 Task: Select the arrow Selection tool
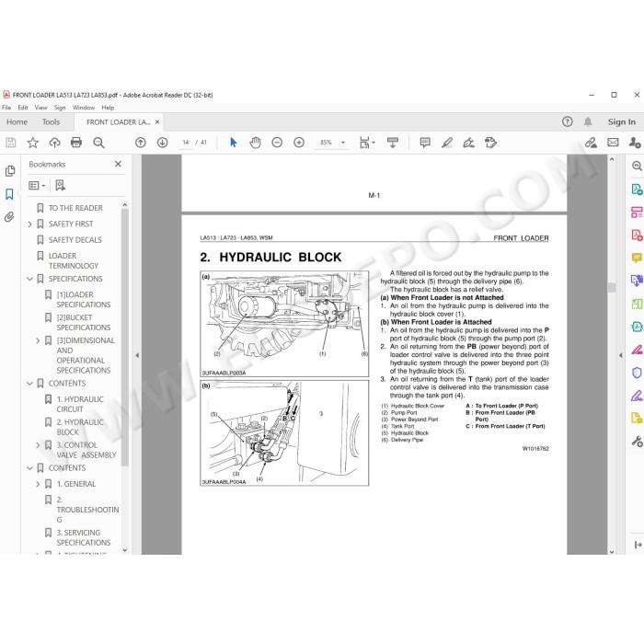(x=234, y=143)
